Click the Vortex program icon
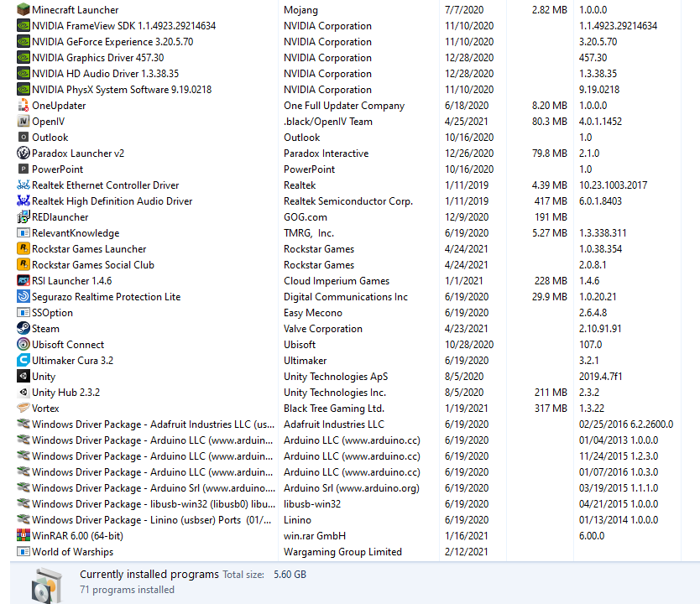The width and height of the screenshot is (700, 604). (24, 408)
